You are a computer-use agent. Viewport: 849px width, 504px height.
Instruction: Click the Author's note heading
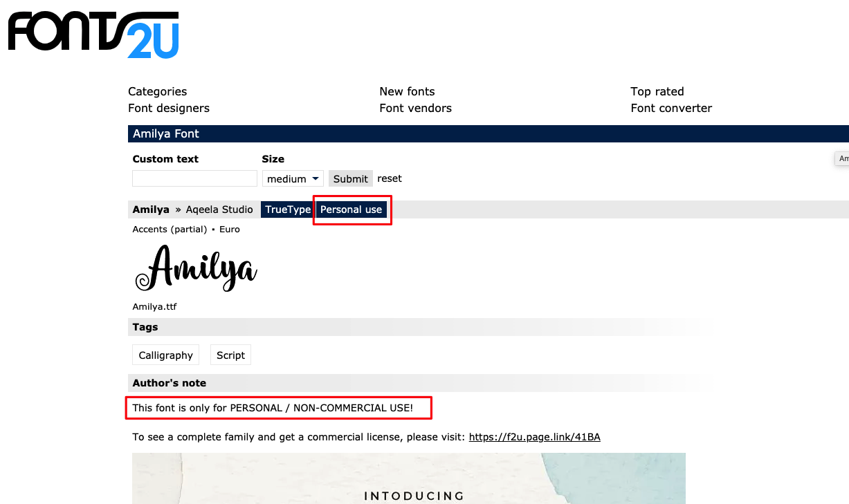[x=170, y=383]
